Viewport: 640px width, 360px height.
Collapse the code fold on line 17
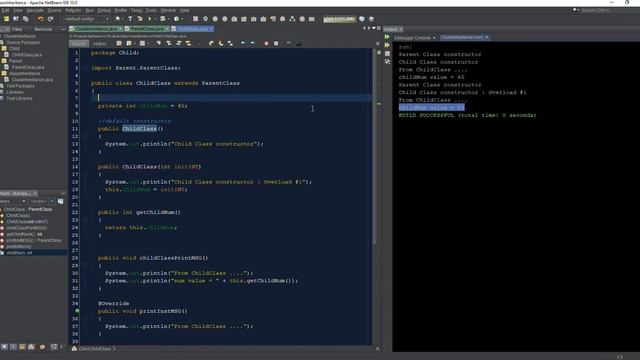(x=85, y=174)
